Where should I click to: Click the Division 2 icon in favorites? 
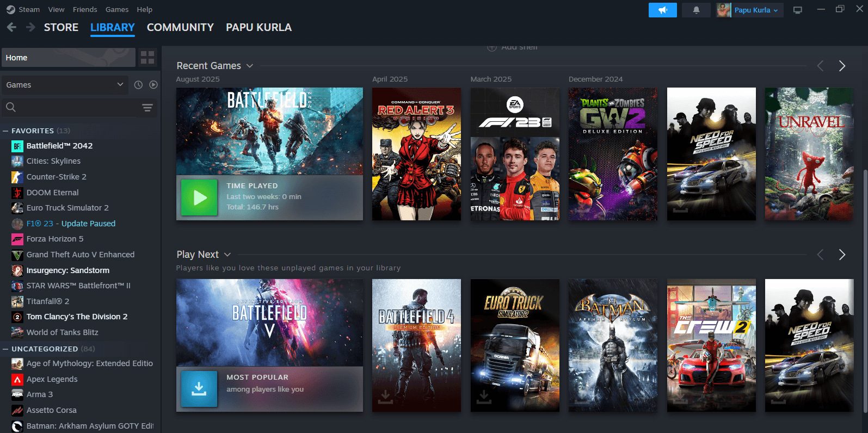click(17, 317)
